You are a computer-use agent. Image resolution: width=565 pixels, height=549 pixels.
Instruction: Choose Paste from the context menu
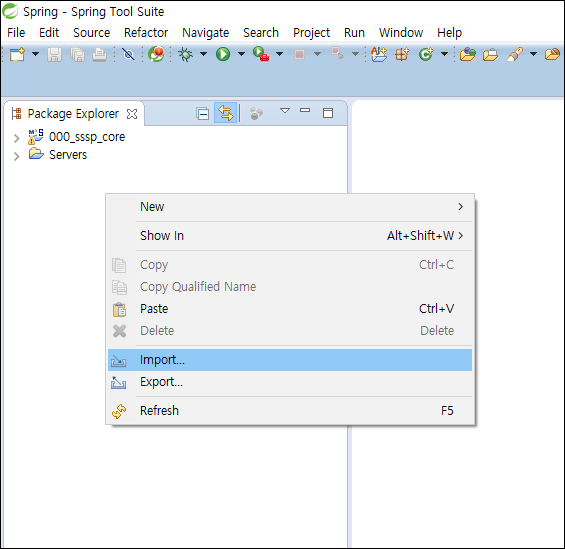[x=290, y=309]
